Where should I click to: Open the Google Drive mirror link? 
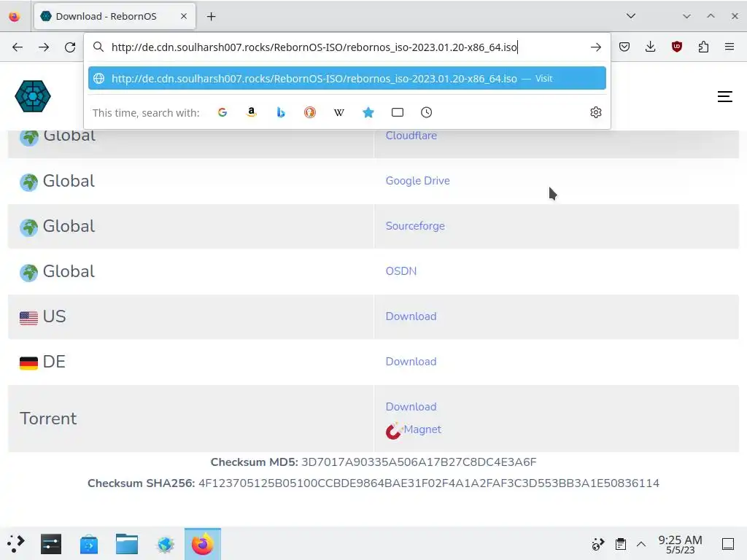click(x=418, y=181)
